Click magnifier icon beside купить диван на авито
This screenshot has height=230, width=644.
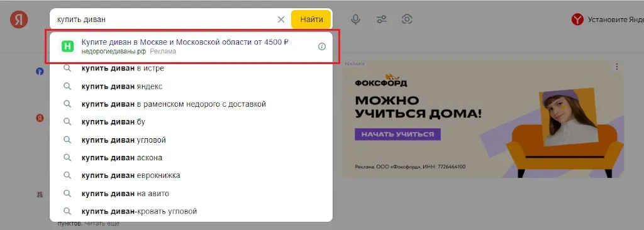point(67,193)
